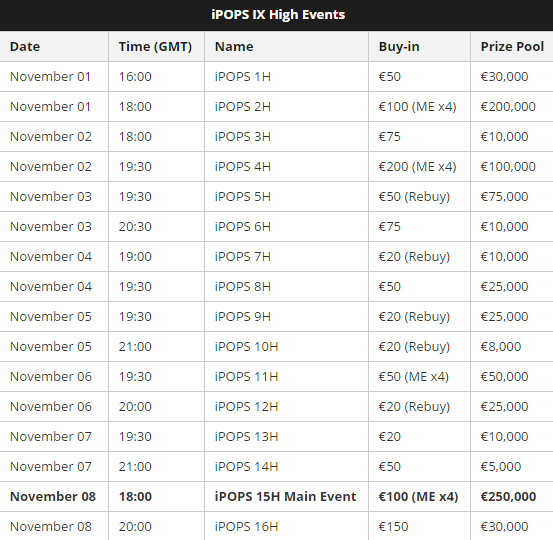Click the €200 (ME x4) buy-in cell
This screenshot has width=553, height=540.
(x=418, y=166)
